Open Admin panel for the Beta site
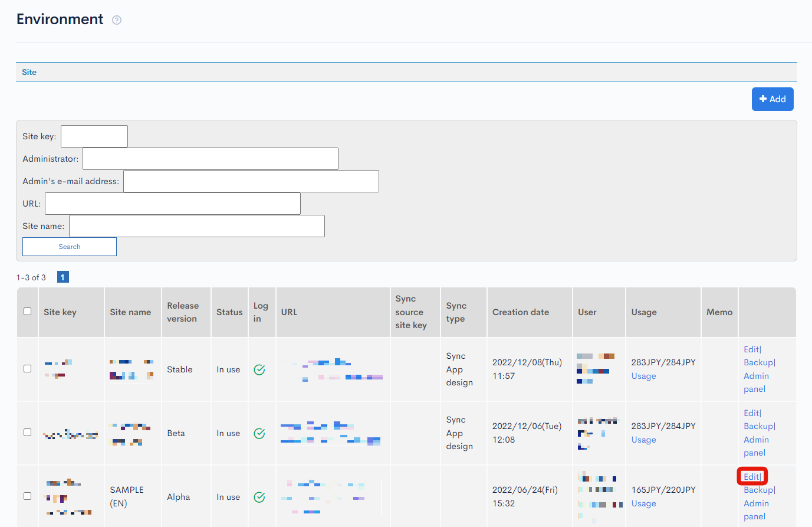This screenshot has height=527, width=812. tap(756, 446)
